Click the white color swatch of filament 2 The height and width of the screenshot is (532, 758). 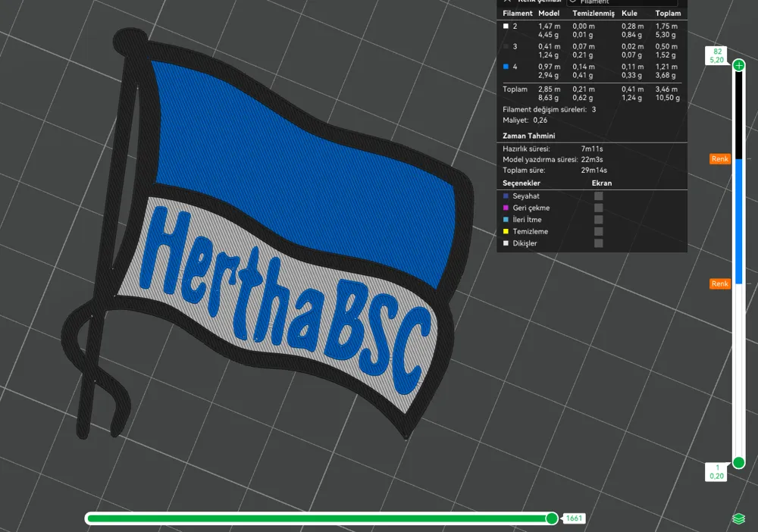click(x=506, y=26)
